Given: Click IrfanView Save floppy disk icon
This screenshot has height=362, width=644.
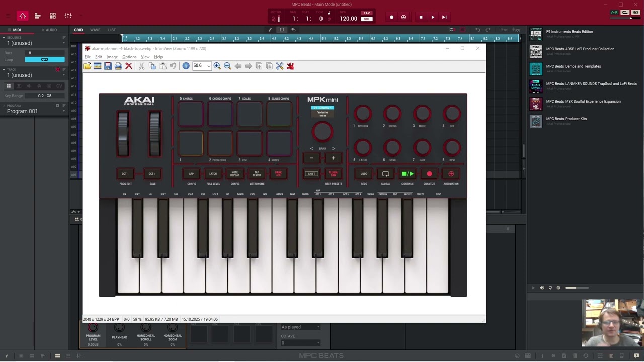Looking at the screenshot, I should pos(108,66).
